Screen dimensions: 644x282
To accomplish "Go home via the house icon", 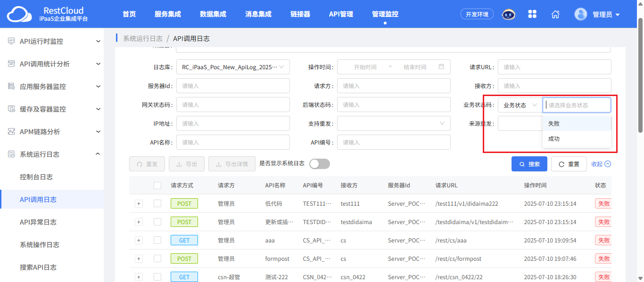I will [x=555, y=14].
